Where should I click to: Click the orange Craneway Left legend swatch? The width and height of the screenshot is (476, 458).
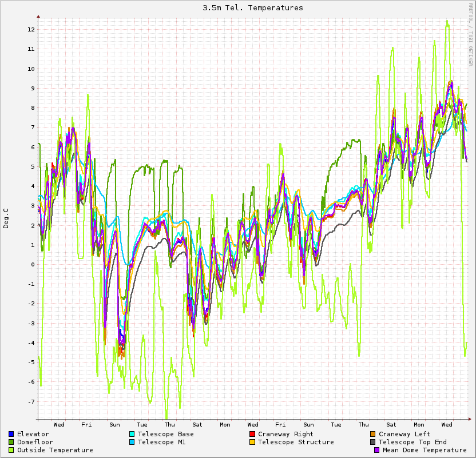[x=373, y=434]
